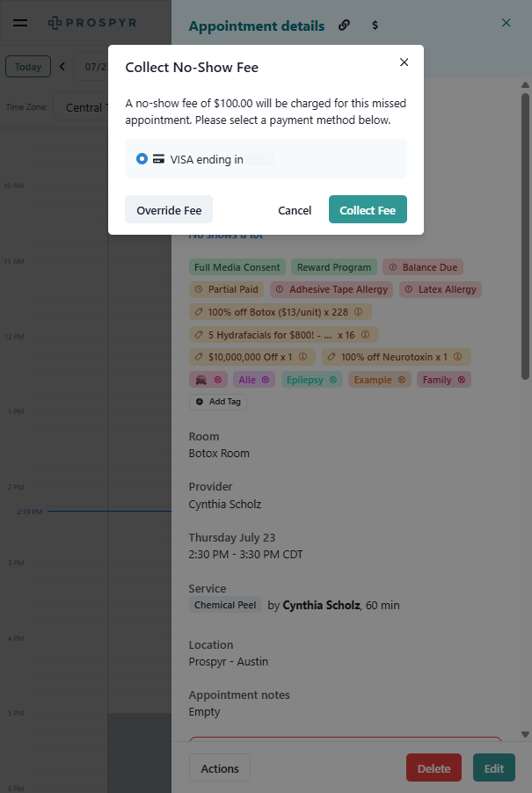Screen dimensions: 532x793
Task: Click Botox Room text
Action: [x=219, y=453]
